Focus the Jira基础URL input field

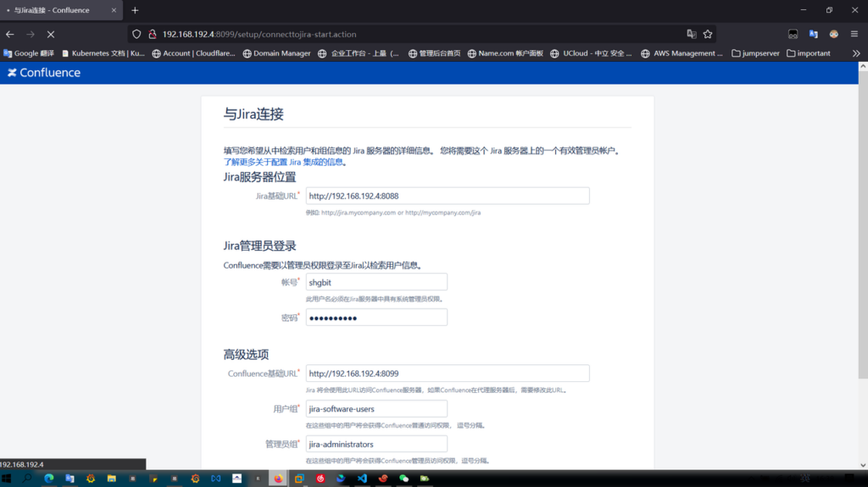click(x=447, y=196)
